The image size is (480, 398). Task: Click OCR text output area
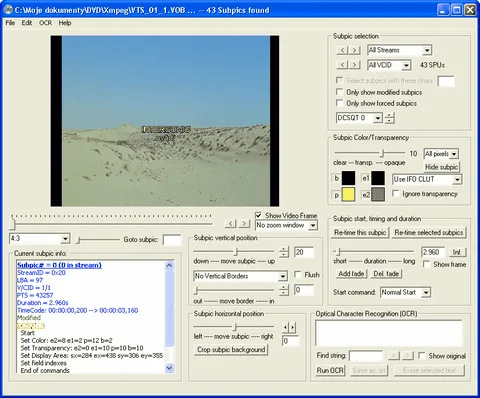389,333
